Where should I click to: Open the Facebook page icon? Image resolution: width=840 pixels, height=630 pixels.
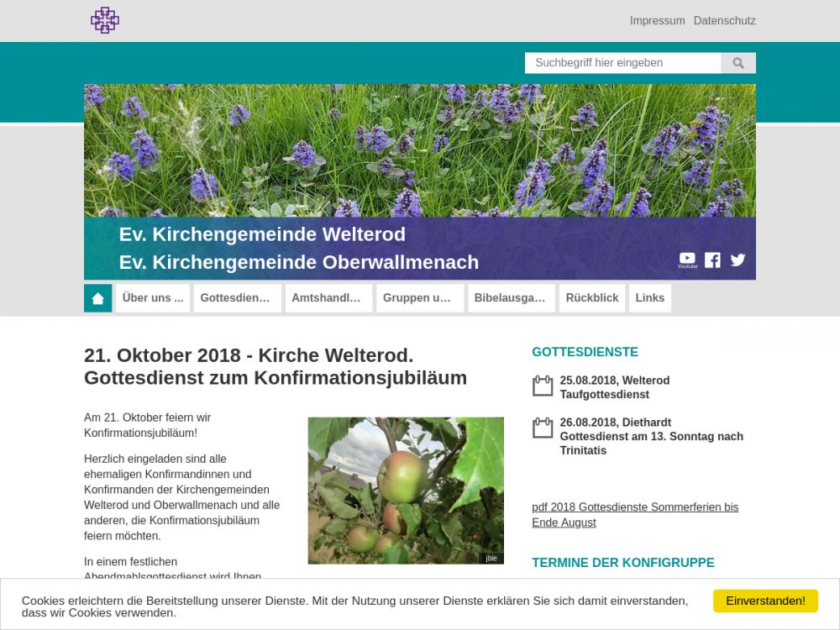(x=712, y=260)
